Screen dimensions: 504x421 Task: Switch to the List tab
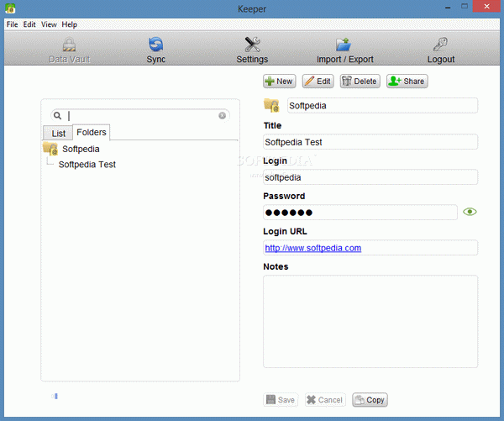click(x=58, y=134)
